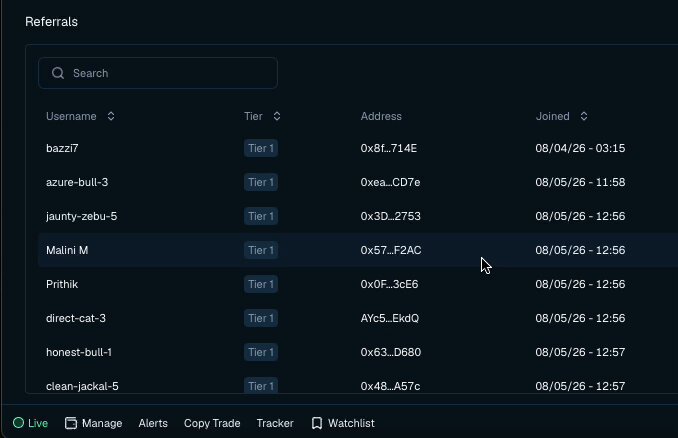This screenshot has height=438, width=678.
Task: Click Tier 1 badge for bazzi7
Action: [261, 148]
